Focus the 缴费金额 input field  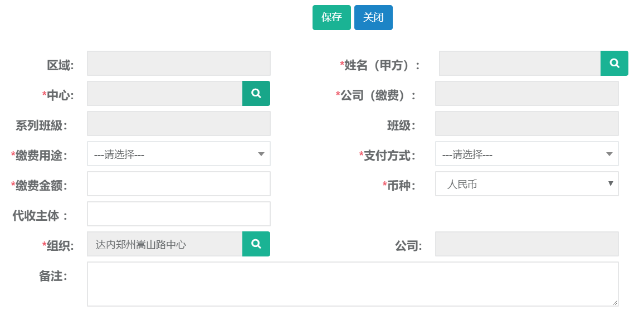point(178,184)
